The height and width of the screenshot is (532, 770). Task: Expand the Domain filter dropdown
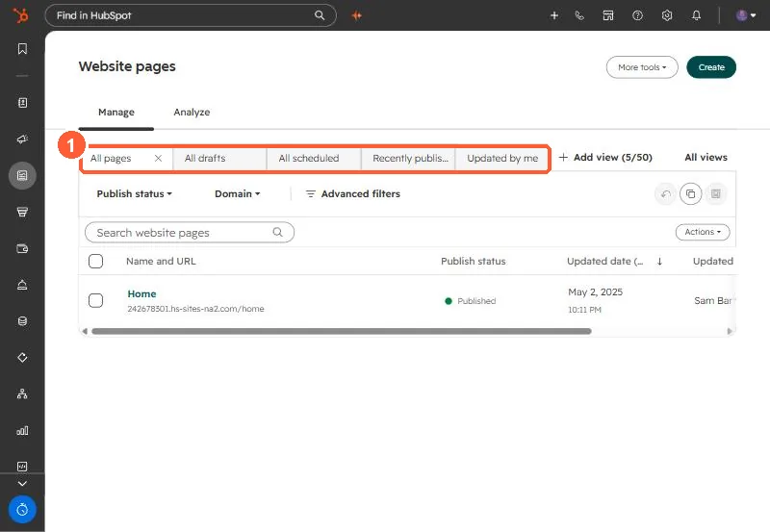pos(237,194)
